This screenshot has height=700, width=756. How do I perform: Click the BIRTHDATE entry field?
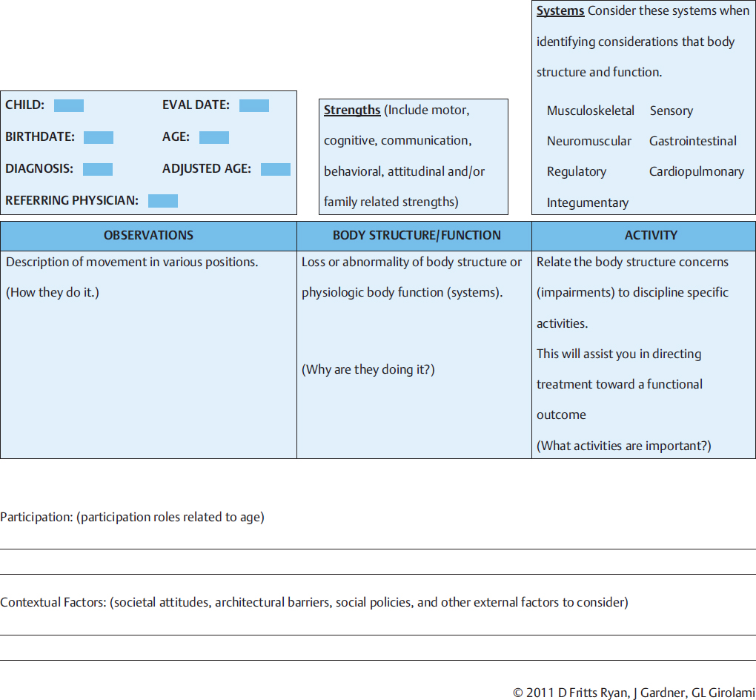pyautogui.click(x=99, y=137)
